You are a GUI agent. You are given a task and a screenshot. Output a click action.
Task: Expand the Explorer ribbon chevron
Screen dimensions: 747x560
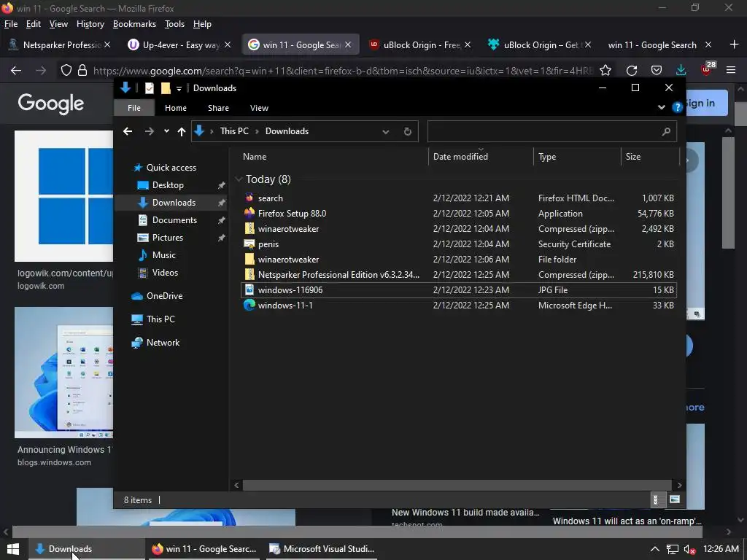tap(661, 108)
